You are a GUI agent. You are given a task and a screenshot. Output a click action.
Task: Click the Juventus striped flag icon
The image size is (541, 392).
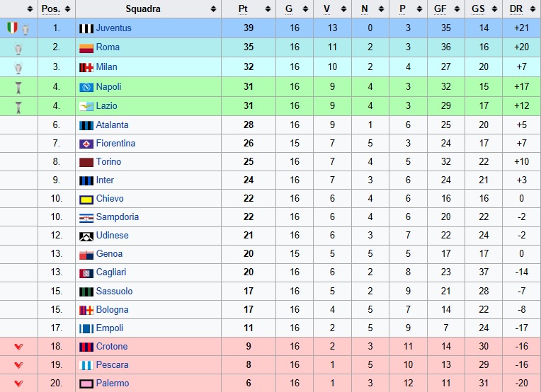click(x=86, y=28)
